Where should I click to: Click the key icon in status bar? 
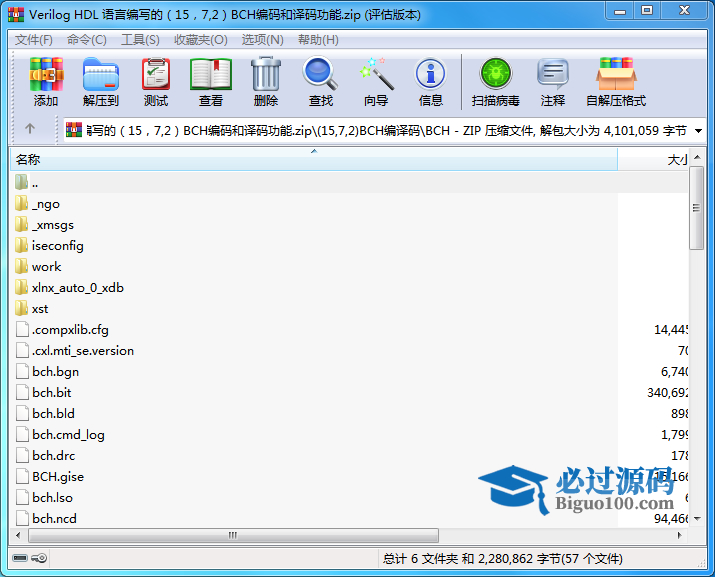point(39,558)
